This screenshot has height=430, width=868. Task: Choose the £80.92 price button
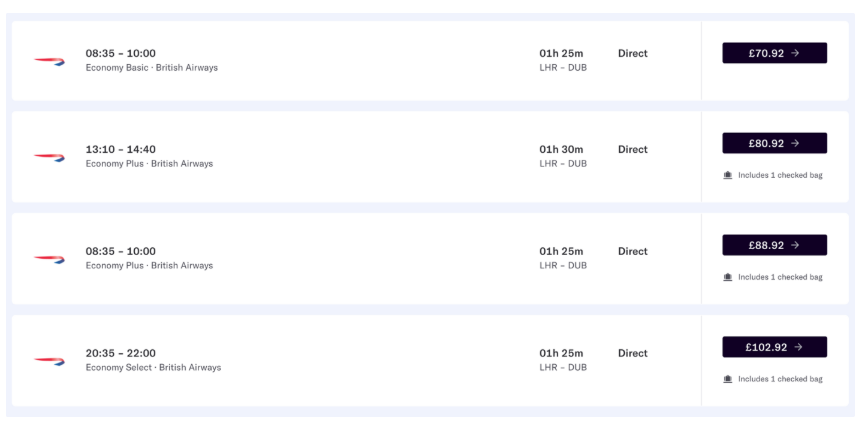(x=774, y=143)
